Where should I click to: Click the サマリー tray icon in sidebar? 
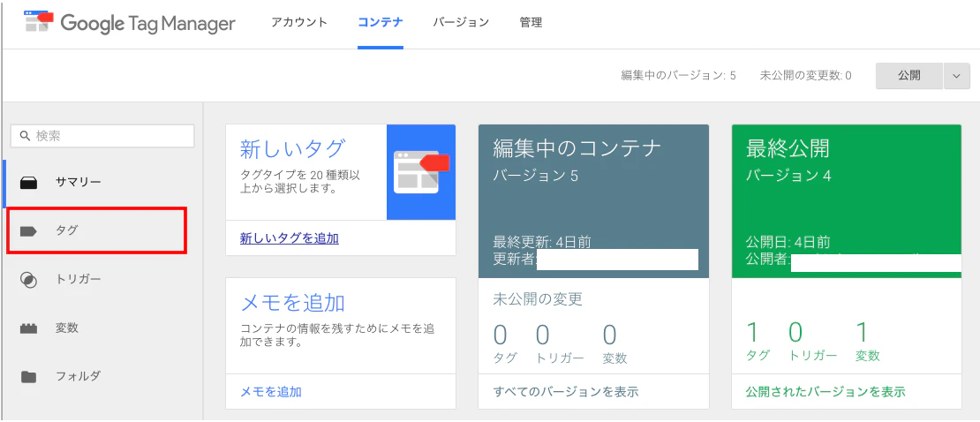tap(29, 183)
